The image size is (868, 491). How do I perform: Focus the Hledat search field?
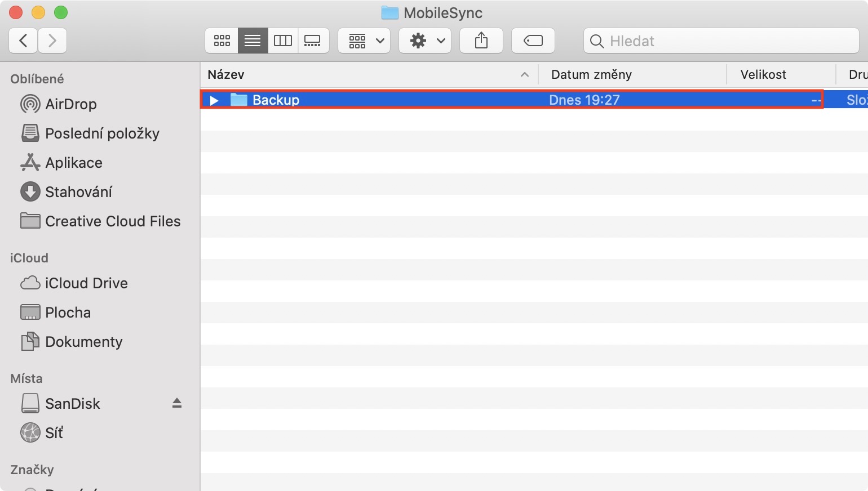pyautogui.click(x=721, y=41)
